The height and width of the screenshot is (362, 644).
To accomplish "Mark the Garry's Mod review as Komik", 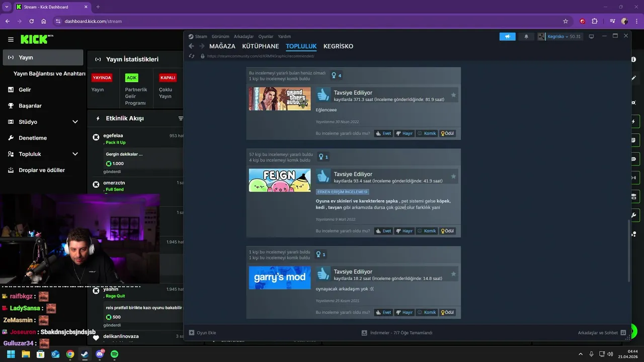I will coord(427,312).
